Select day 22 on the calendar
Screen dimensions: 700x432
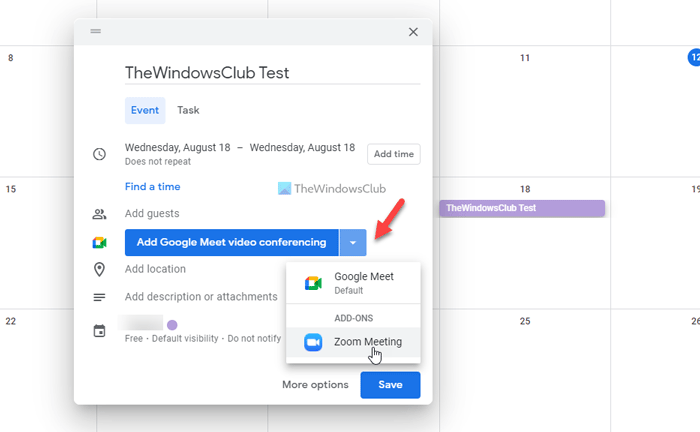pos(11,321)
